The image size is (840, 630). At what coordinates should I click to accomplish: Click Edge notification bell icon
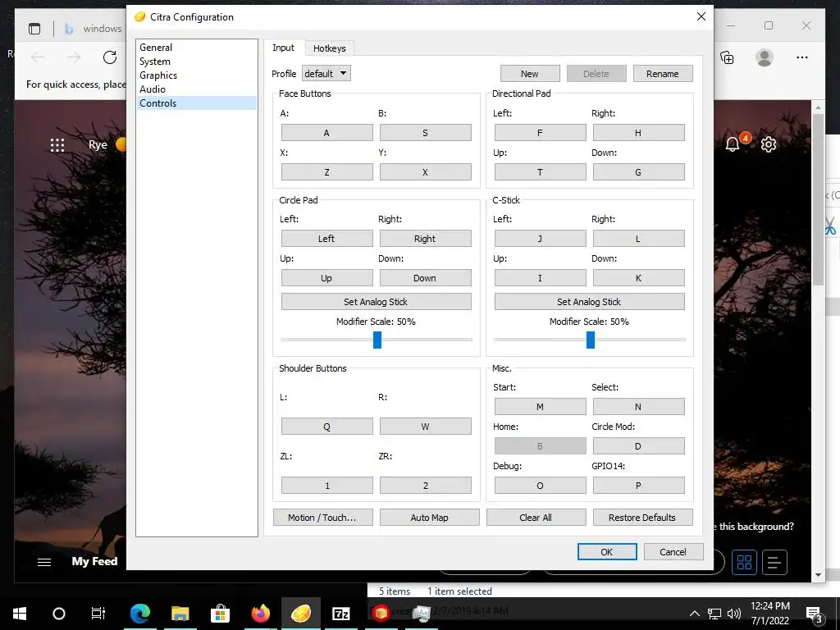(733, 144)
